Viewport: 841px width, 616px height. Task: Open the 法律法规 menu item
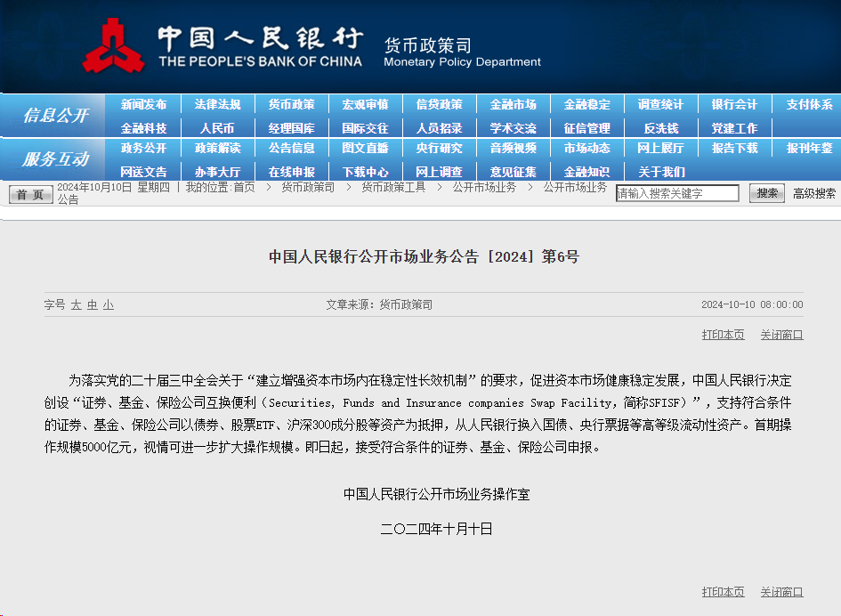coord(218,104)
